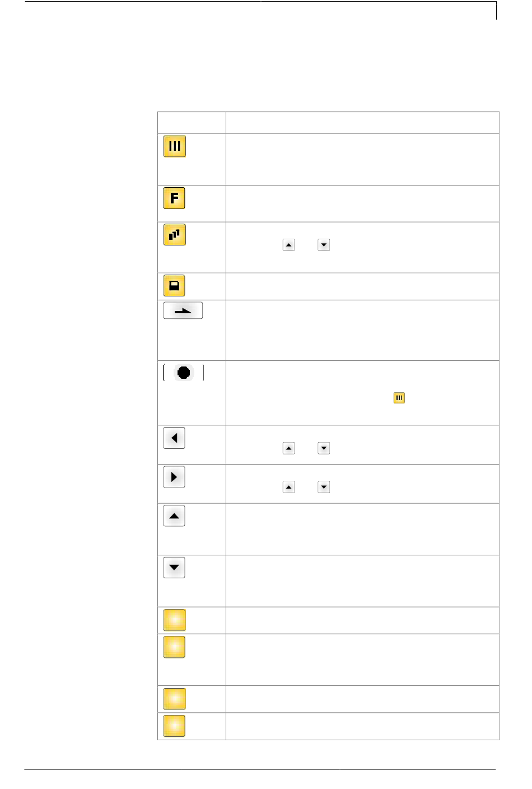This screenshot has height=789, width=532.
Task: Click the small inline three-bars icon
Action: [399, 398]
